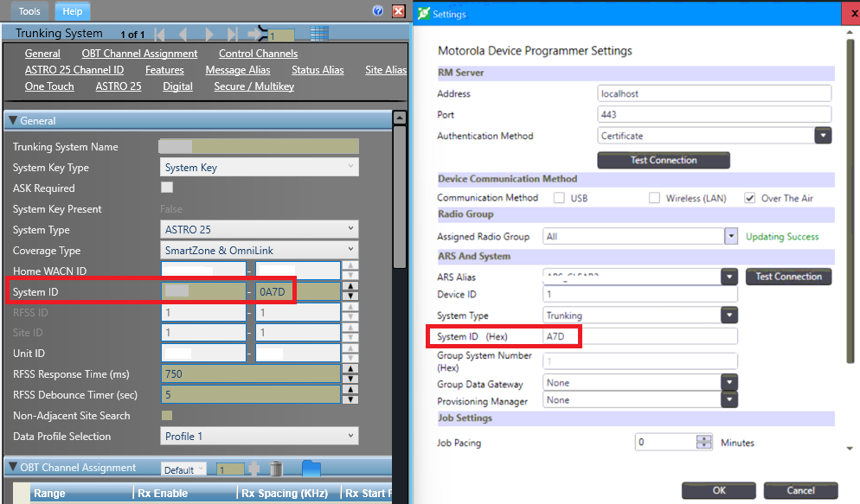Screen dimensions: 860x504
Task: Go to previous Trunking System record
Action: (183, 35)
